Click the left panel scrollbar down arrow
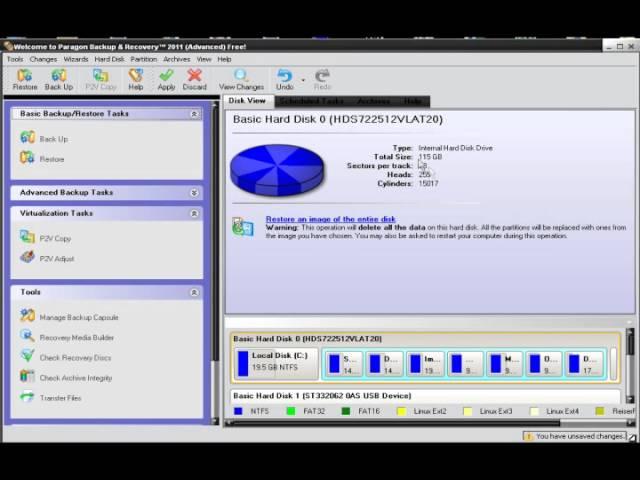The image size is (640, 480). click(x=216, y=421)
